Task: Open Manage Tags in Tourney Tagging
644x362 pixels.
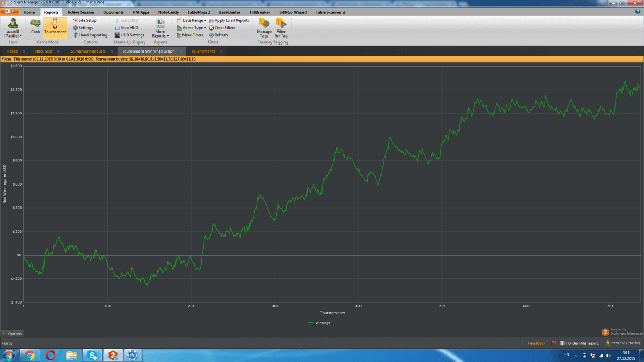Action: pos(264,27)
